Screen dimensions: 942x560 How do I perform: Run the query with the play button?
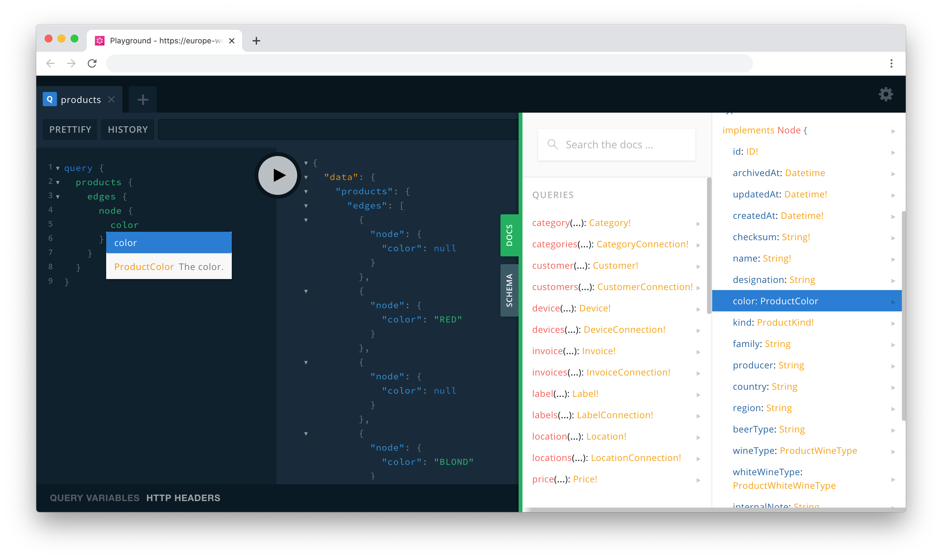tap(278, 175)
